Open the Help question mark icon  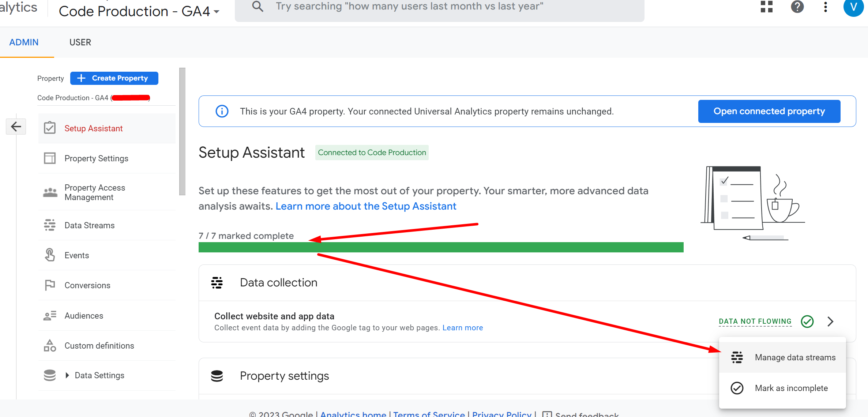coord(797,7)
